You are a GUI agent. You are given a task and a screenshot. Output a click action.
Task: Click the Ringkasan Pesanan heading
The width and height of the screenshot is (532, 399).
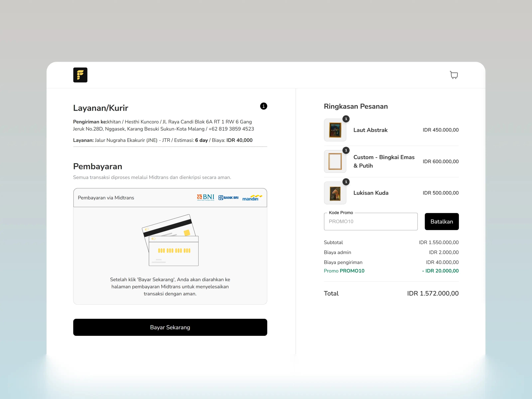(356, 106)
